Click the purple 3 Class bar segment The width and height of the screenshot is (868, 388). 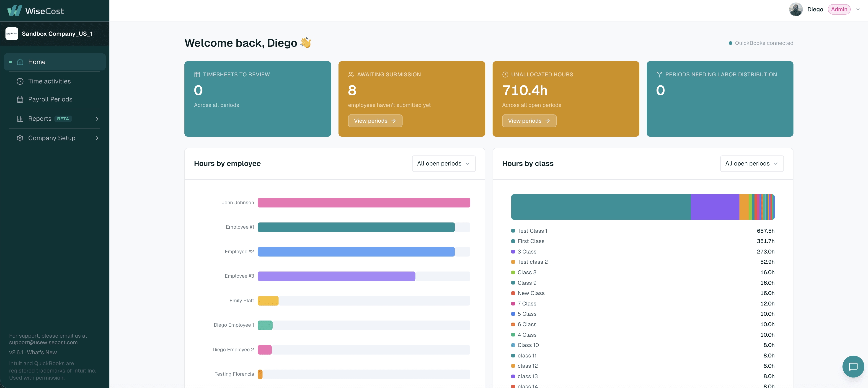point(715,207)
